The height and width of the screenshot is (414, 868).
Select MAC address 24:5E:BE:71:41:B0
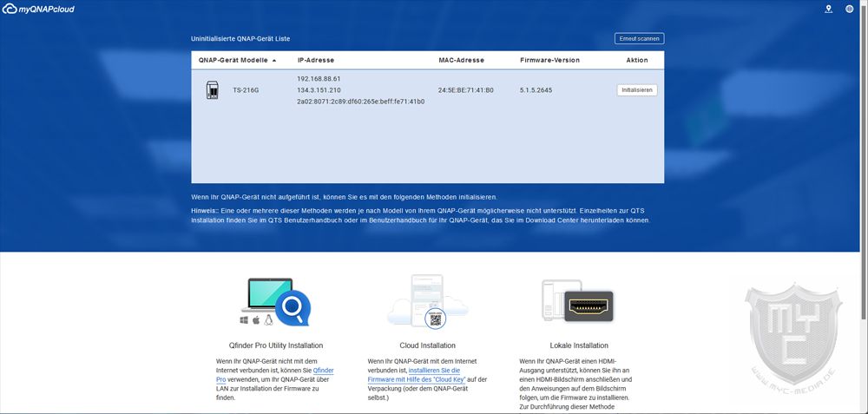click(465, 90)
